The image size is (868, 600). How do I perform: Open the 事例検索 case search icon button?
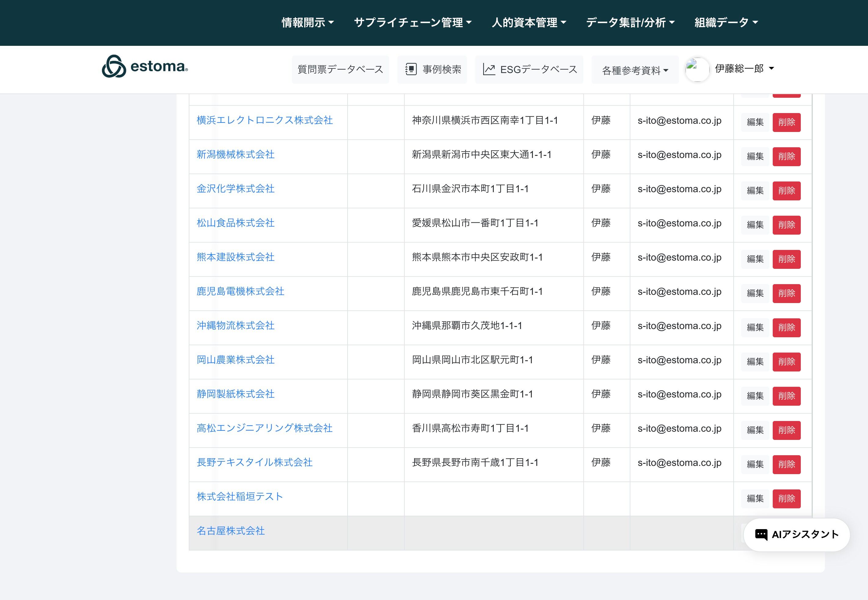click(x=432, y=70)
